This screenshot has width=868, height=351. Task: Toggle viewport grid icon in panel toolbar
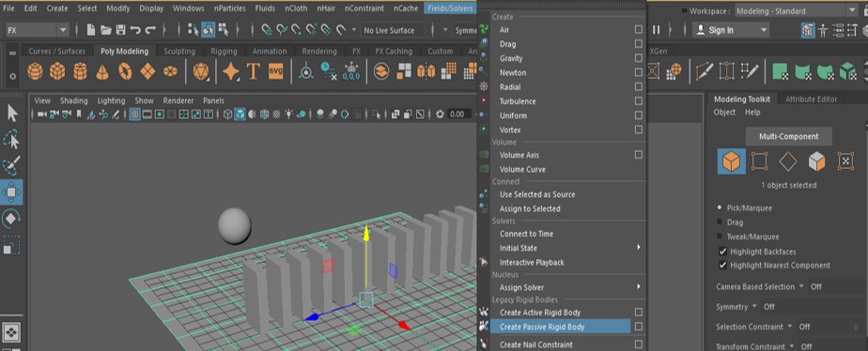point(134,114)
